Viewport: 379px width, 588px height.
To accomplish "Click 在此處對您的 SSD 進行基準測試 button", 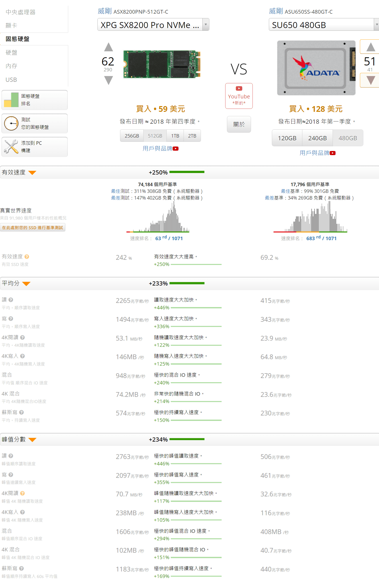I will click(32, 228).
